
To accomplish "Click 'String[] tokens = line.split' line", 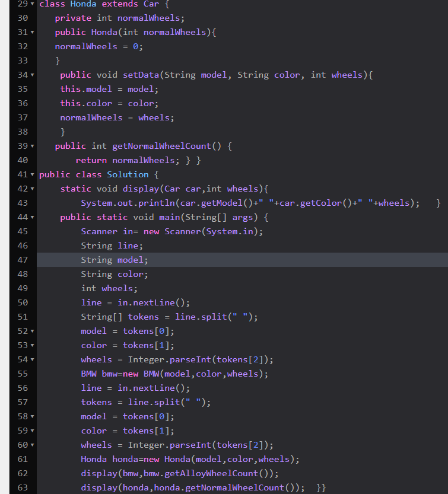I will [x=170, y=317].
